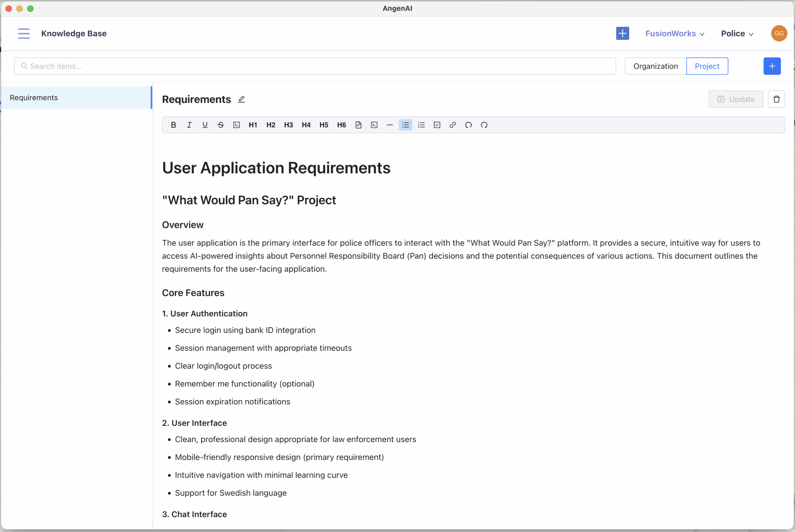Insert a horizontal rule line
The height and width of the screenshot is (532, 795).
click(x=390, y=125)
